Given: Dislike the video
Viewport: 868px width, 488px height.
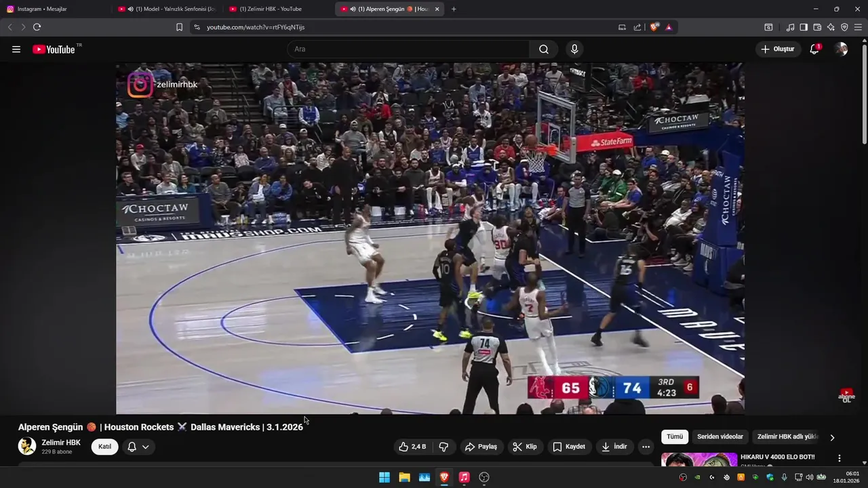Looking at the screenshot, I should tap(443, 447).
